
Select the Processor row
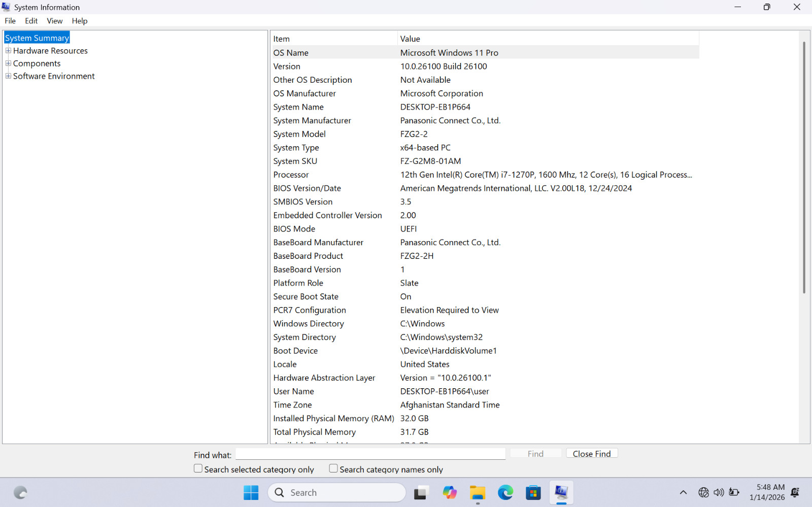tap(485, 175)
